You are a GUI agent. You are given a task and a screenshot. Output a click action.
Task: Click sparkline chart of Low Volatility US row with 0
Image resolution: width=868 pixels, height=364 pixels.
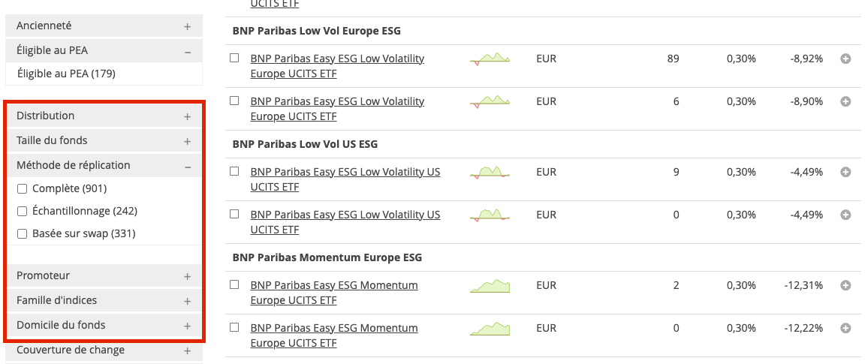point(490,215)
